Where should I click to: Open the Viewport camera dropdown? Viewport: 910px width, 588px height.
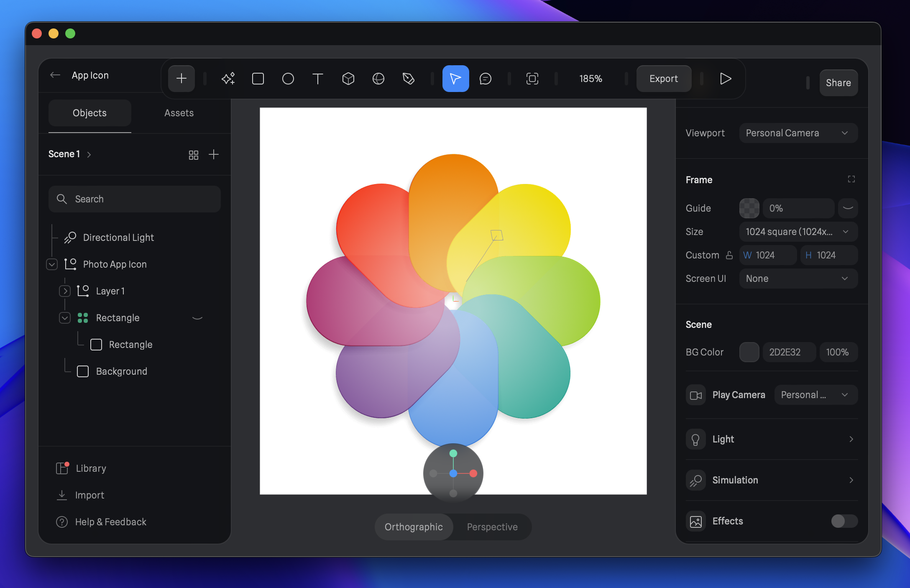[798, 133]
